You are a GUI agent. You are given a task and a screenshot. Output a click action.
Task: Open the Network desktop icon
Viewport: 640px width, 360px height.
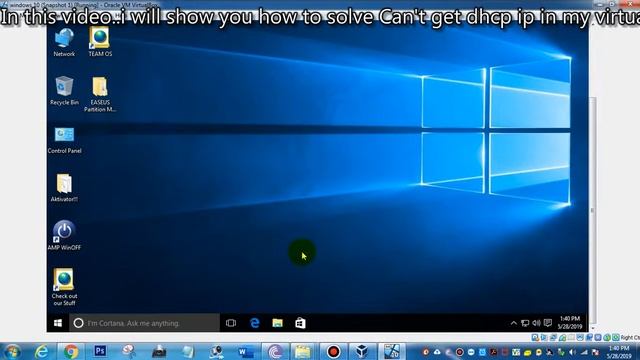pyautogui.click(x=64, y=42)
